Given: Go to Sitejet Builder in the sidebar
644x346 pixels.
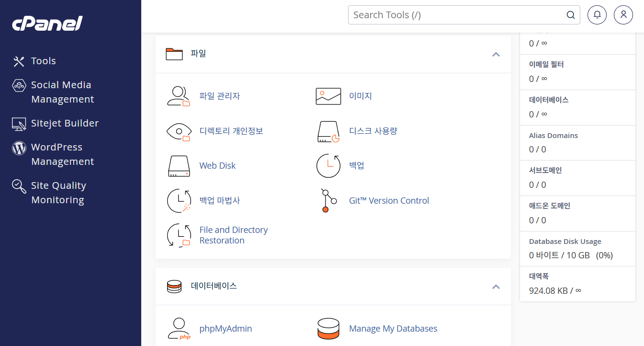Looking at the screenshot, I should click(x=65, y=123).
